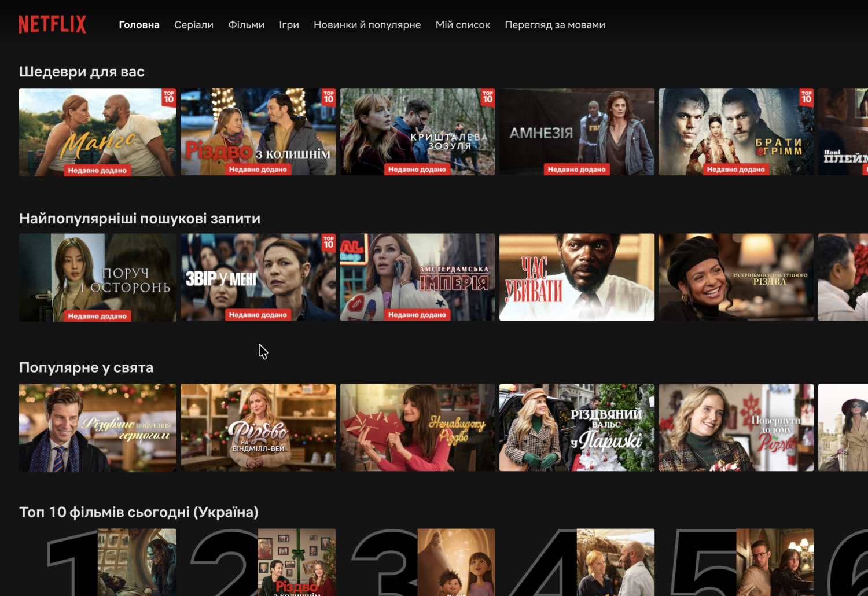Click the Популярне у свята heading
This screenshot has height=596, width=868.
(86, 367)
